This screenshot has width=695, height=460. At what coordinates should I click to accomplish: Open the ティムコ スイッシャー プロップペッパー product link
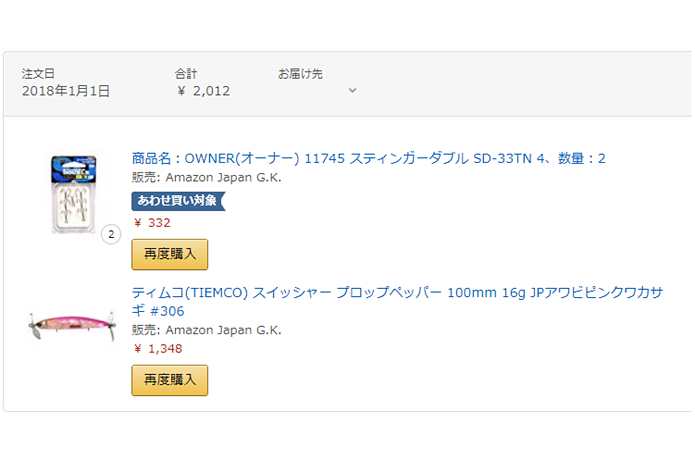click(398, 301)
